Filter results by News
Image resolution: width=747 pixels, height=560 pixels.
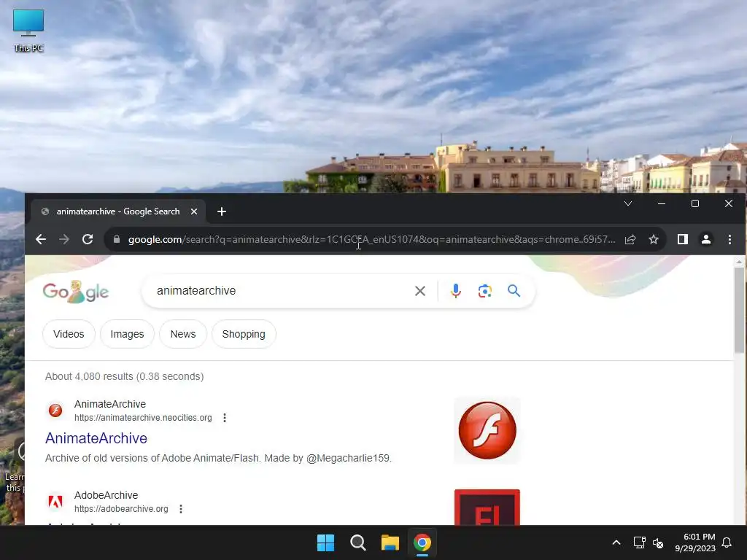(x=183, y=334)
